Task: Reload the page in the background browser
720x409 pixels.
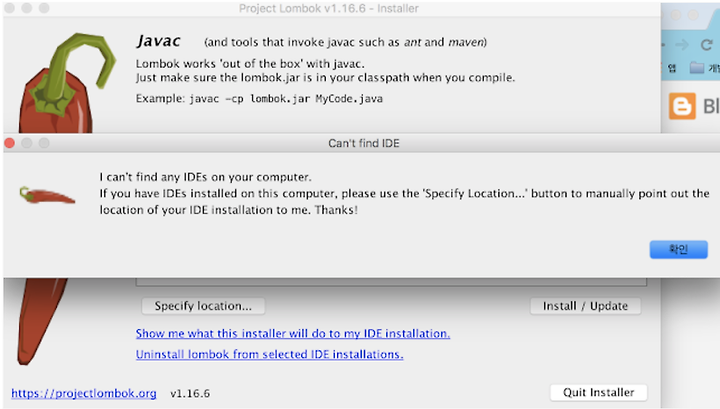Action: (x=707, y=45)
